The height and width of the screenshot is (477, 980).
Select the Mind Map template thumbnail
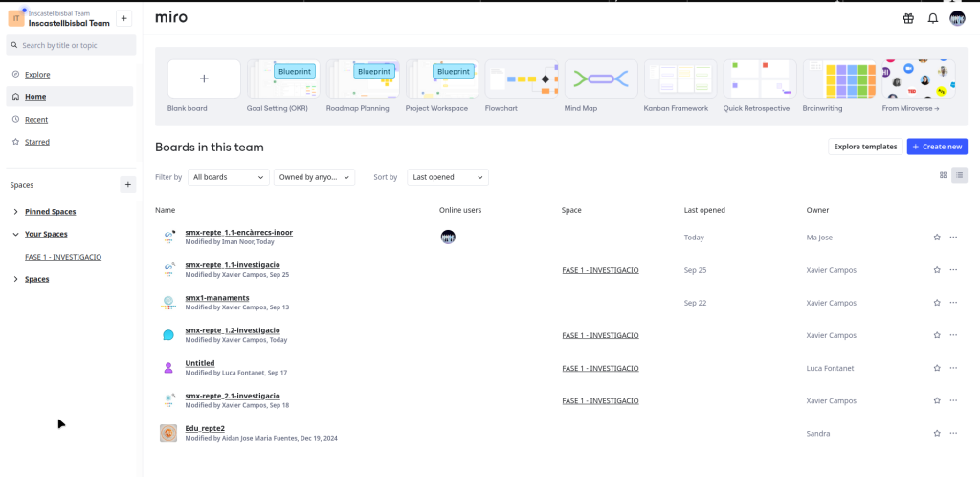(x=601, y=79)
